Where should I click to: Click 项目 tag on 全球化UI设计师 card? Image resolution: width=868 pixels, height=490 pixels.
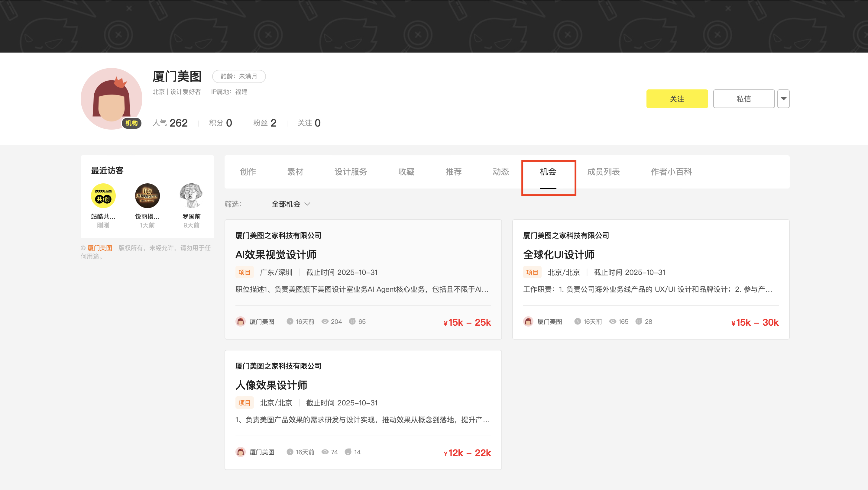click(532, 272)
